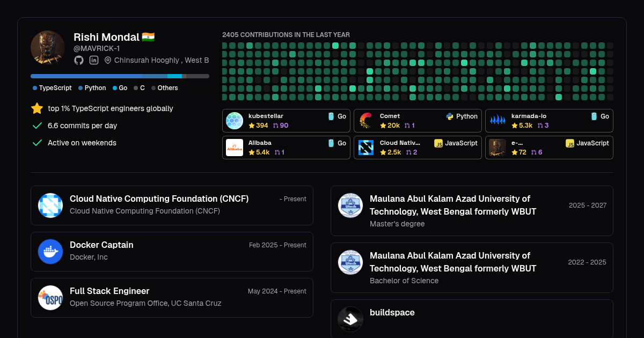Click the pull request icon beside 90 on kubestellar
The width and height of the screenshot is (644, 338).
coord(276,126)
